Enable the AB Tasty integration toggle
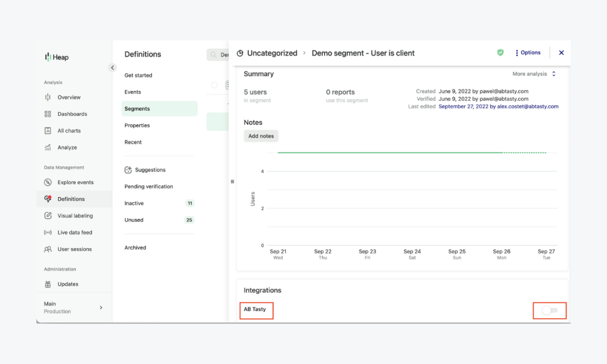The image size is (607, 364). pyautogui.click(x=549, y=310)
